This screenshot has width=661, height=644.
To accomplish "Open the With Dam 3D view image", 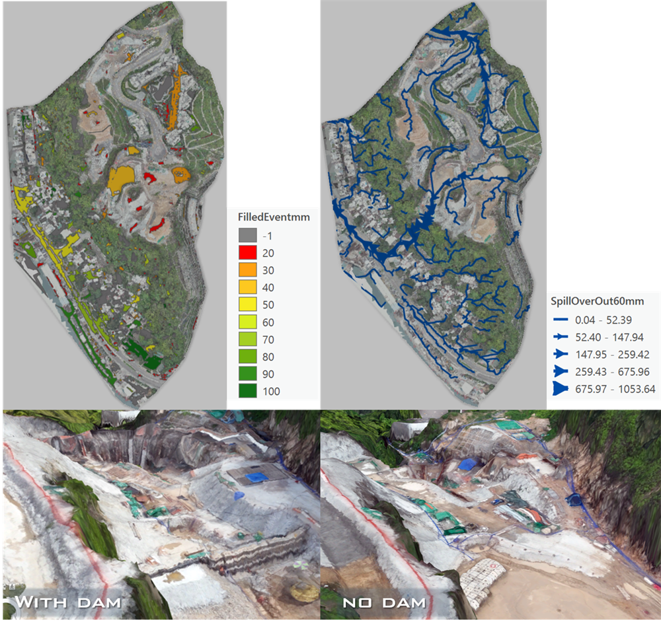I will coord(160,515).
